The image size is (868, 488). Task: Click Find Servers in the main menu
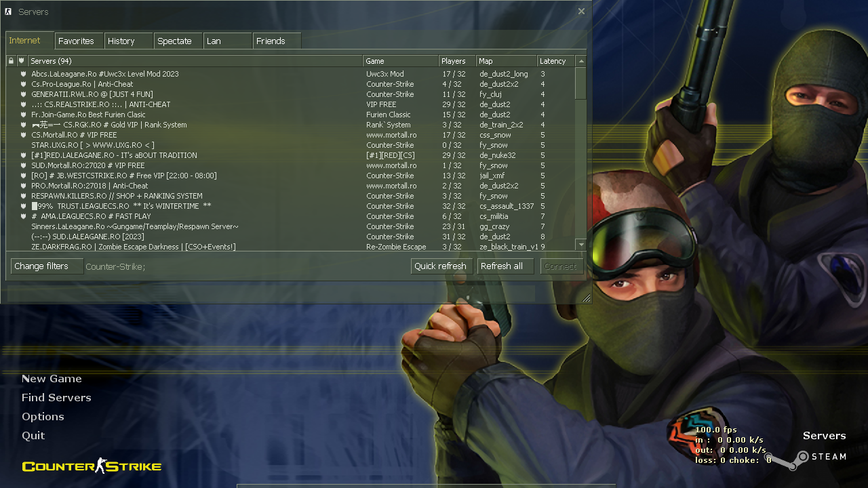(56, 397)
